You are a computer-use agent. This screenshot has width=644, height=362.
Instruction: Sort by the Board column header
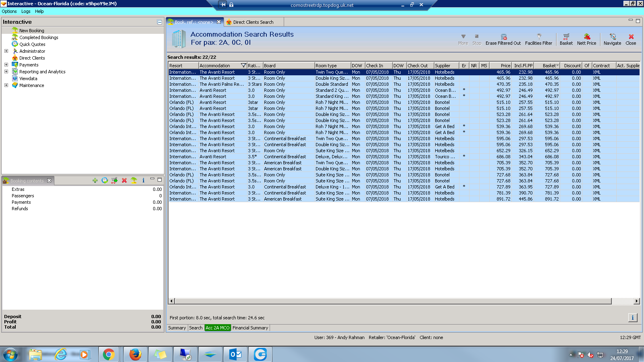[x=289, y=66]
